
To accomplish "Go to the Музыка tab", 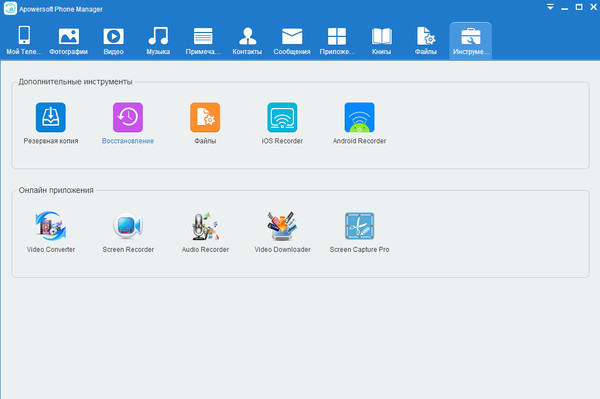I will point(158,41).
